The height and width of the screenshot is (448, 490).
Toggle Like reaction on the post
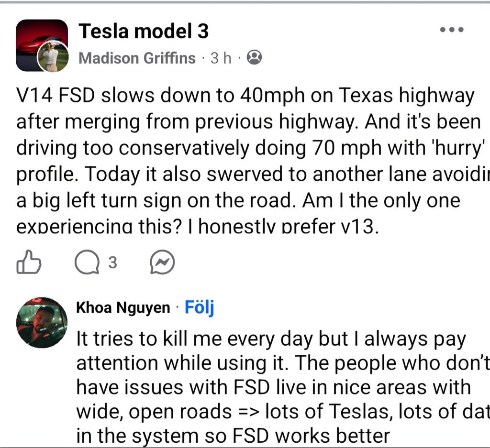coord(29,262)
